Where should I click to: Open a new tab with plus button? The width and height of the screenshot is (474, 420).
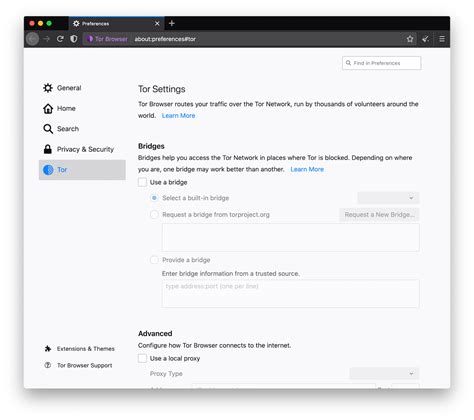click(172, 23)
